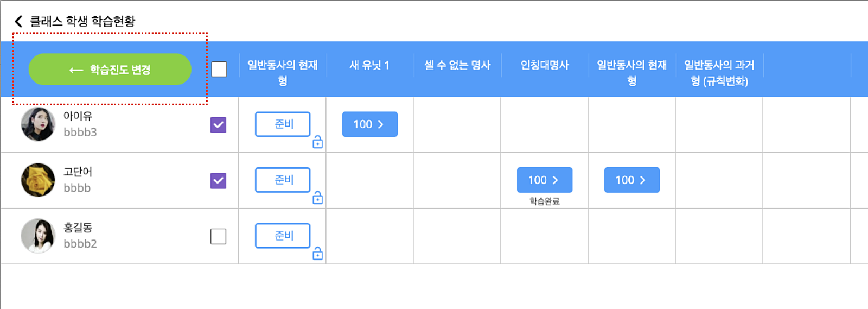Select the 셀 수 없는 명사 column header
The height and width of the screenshot is (309, 868).
tap(457, 65)
